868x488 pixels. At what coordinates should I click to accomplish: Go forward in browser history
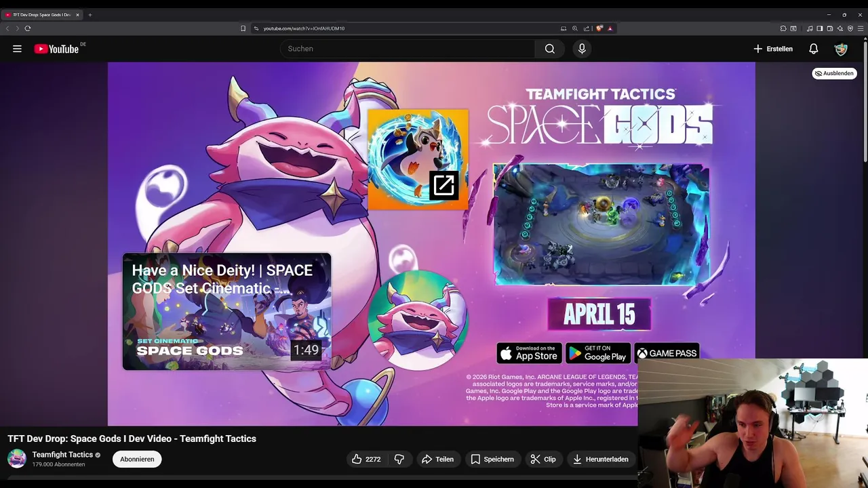click(17, 28)
